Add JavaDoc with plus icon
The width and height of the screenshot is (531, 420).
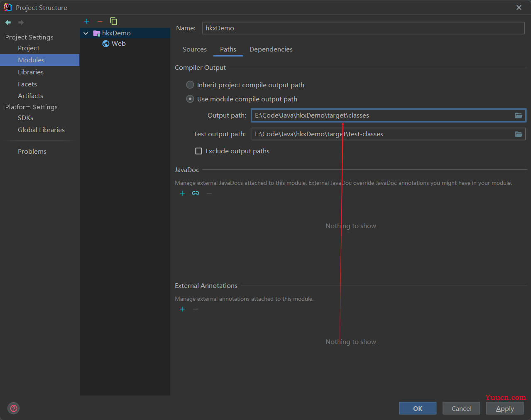point(182,193)
